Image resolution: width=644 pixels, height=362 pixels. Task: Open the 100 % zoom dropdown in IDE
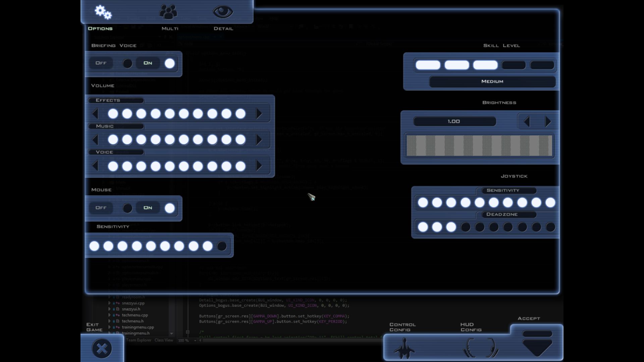[195, 341]
